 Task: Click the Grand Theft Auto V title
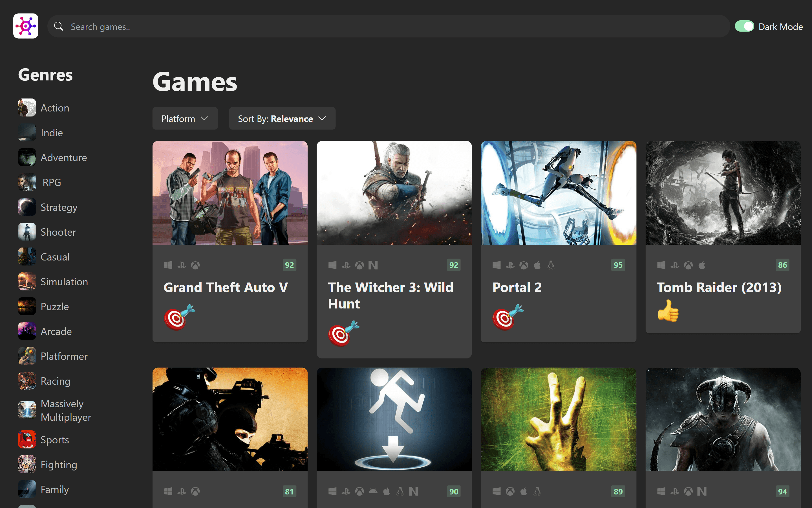[226, 288]
